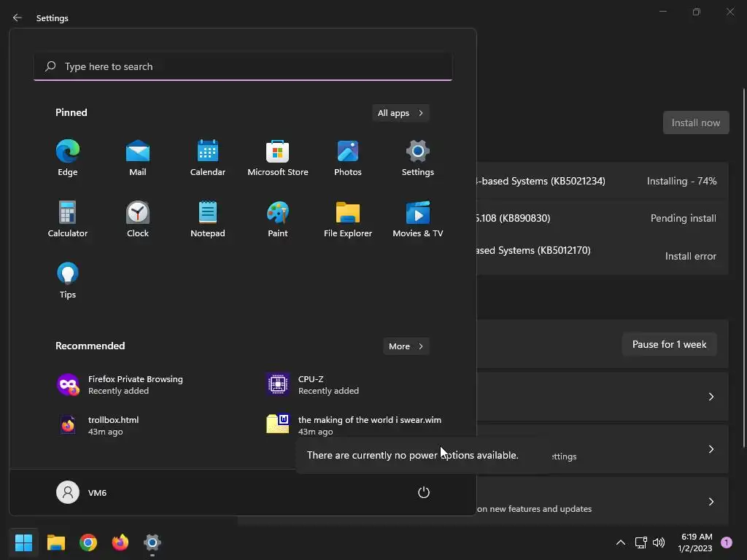Open the clock and date panel
Viewport: 747px width, 560px height.
coord(695,542)
